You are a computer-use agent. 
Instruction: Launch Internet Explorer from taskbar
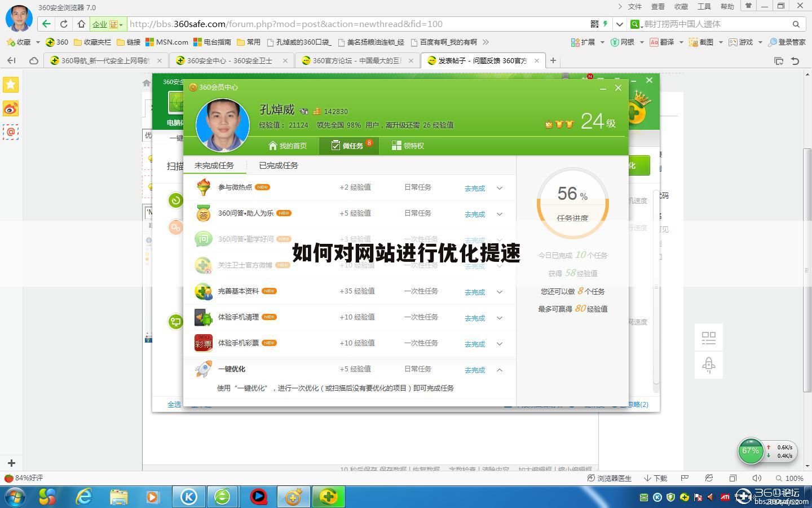(x=84, y=497)
